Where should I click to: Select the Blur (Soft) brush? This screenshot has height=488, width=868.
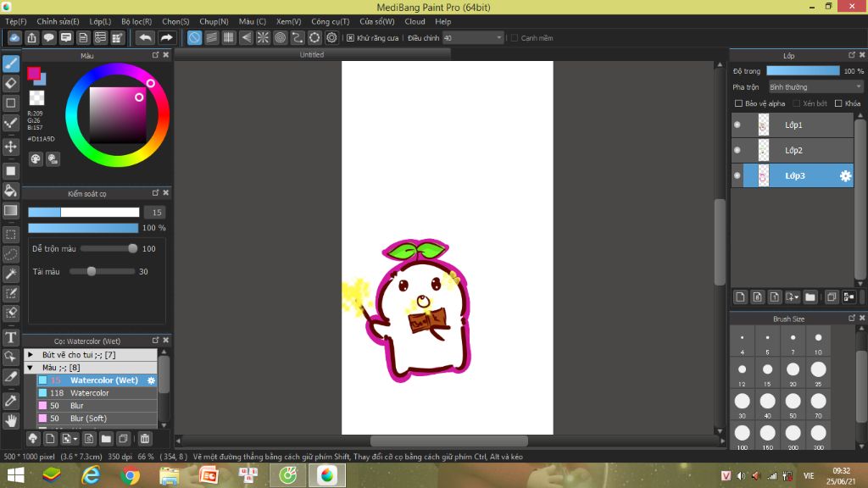pos(97,419)
